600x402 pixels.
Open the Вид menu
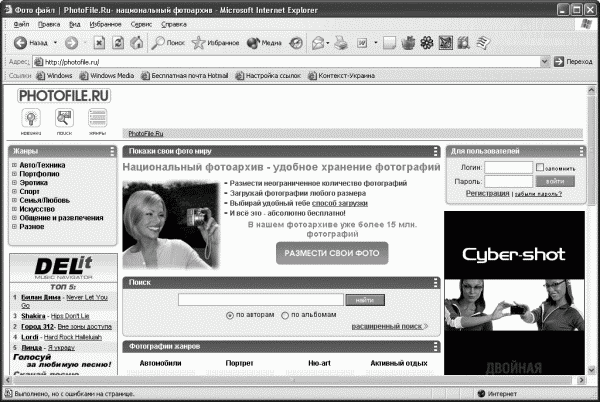[75, 24]
